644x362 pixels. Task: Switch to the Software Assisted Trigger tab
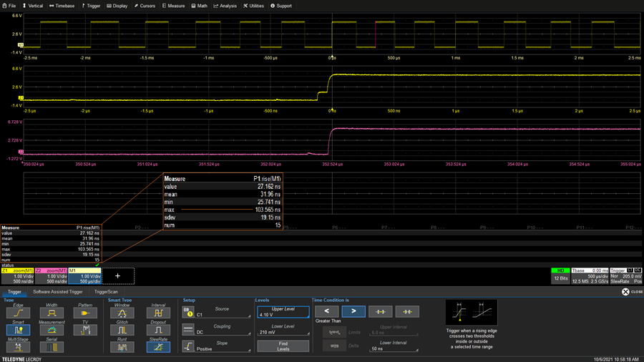pyautogui.click(x=57, y=292)
